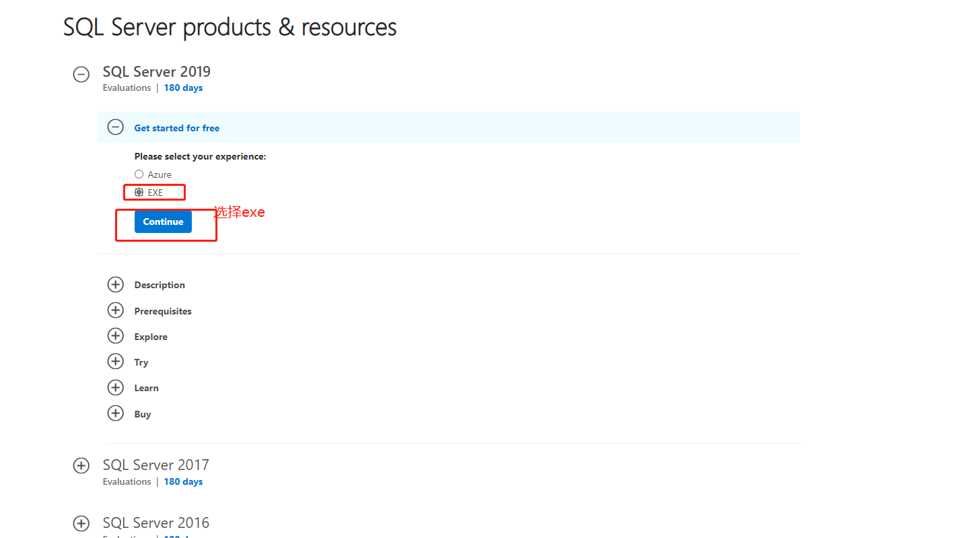Expand the Buy section
Screen dimensions: 980x538
point(115,413)
